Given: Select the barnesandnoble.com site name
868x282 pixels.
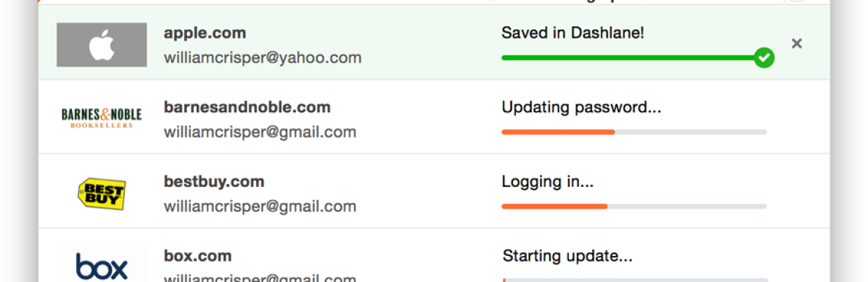Looking at the screenshot, I should (247, 107).
